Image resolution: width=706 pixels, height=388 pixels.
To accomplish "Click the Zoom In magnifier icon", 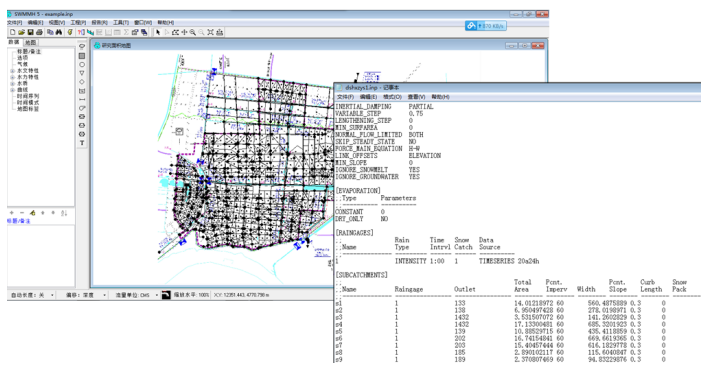I will pos(193,32).
